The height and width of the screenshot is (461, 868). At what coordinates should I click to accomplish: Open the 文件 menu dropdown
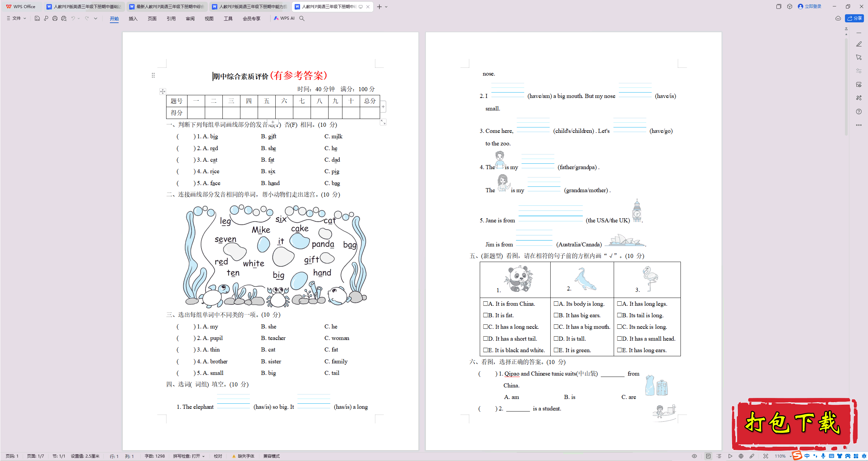[16, 18]
